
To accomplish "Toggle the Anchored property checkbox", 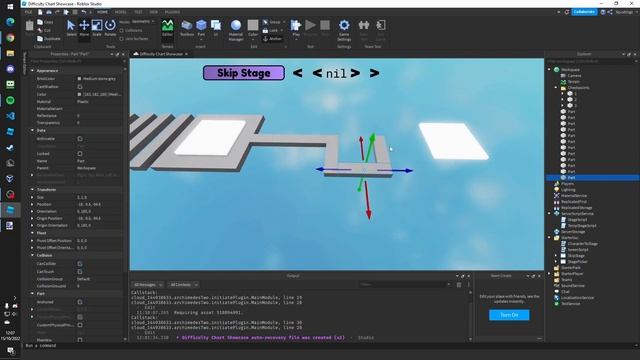I will [80, 302].
